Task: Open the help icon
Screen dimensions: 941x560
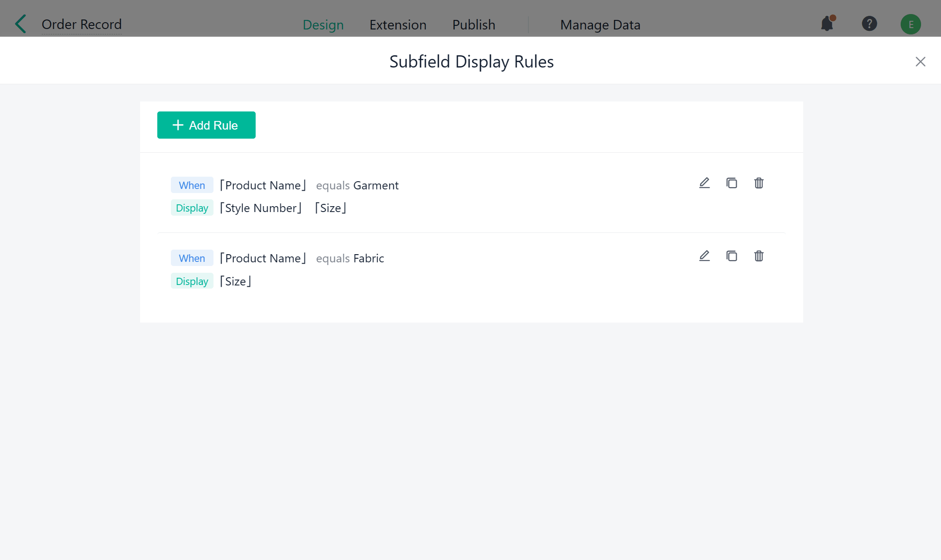Action: click(x=869, y=24)
